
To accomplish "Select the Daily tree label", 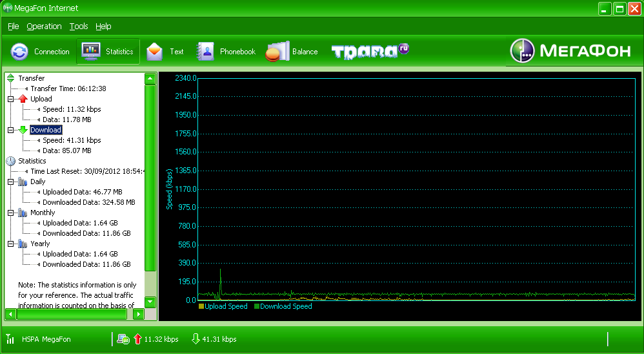I will click(x=38, y=182).
